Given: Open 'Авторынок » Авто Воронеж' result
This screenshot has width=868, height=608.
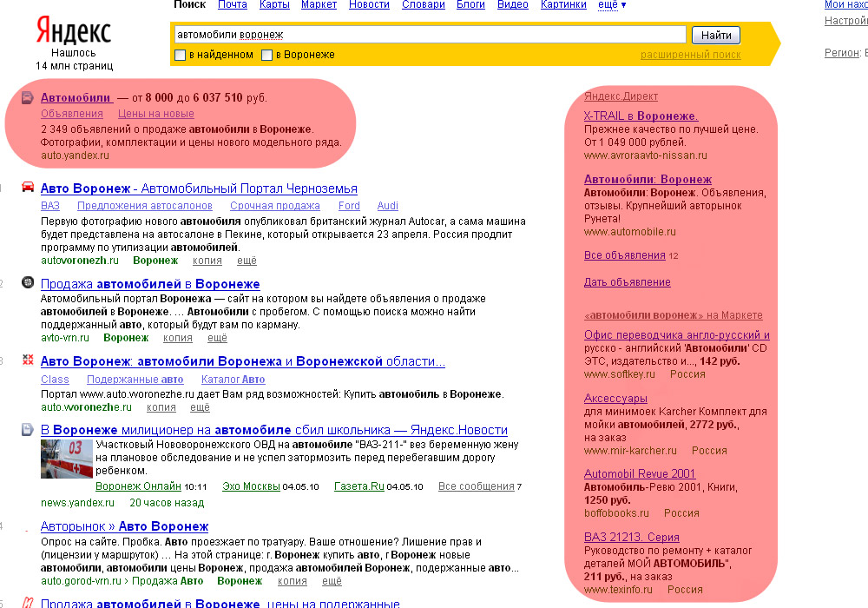Looking at the screenshot, I should (124, 526).
